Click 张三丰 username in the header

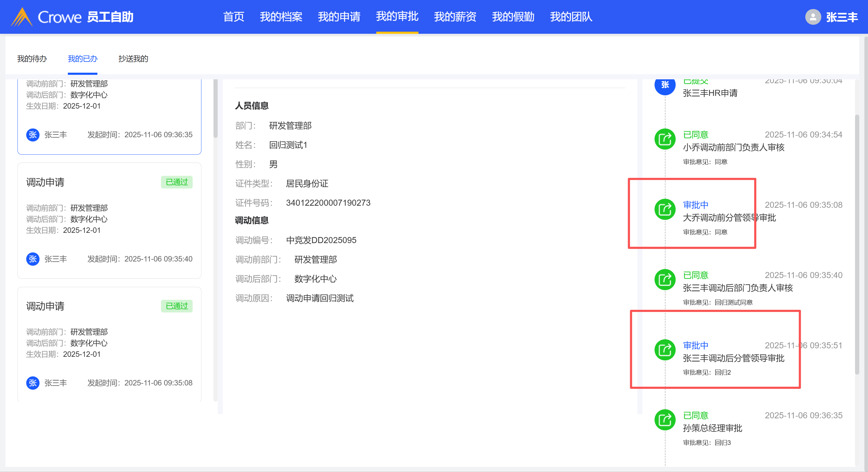coord(841,17)
